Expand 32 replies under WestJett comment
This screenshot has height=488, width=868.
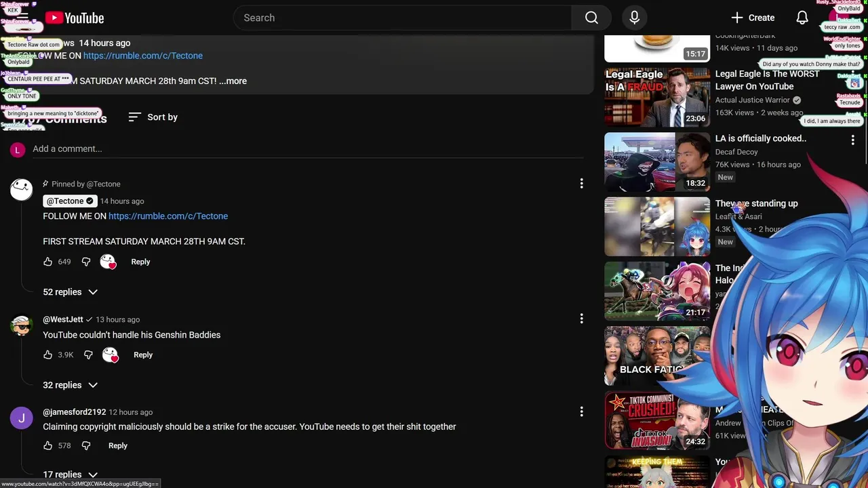[x=71, y=385]
